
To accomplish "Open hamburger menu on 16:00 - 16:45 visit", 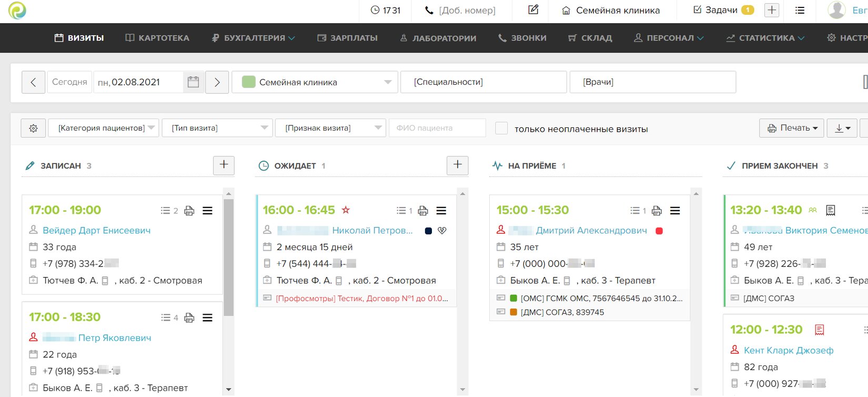I will 441,211.
